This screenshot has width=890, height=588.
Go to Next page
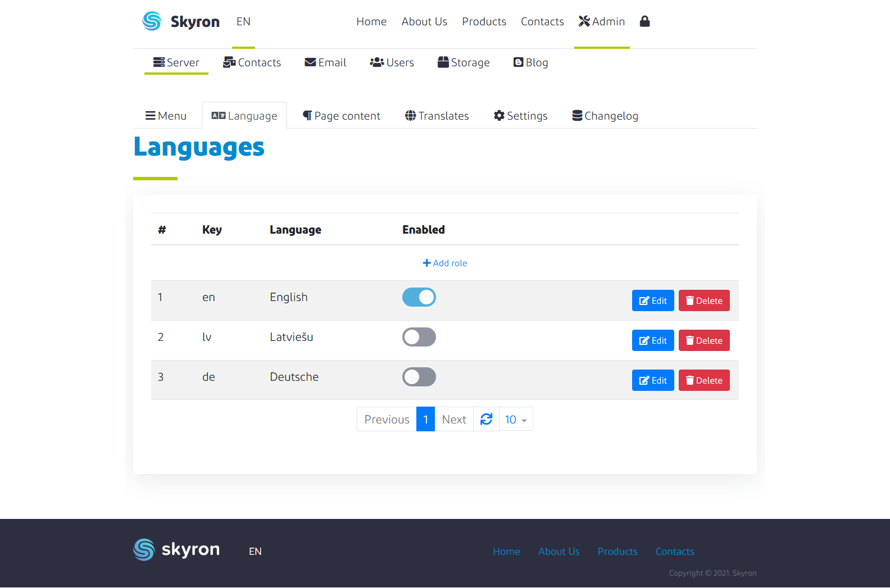[454, 419]
